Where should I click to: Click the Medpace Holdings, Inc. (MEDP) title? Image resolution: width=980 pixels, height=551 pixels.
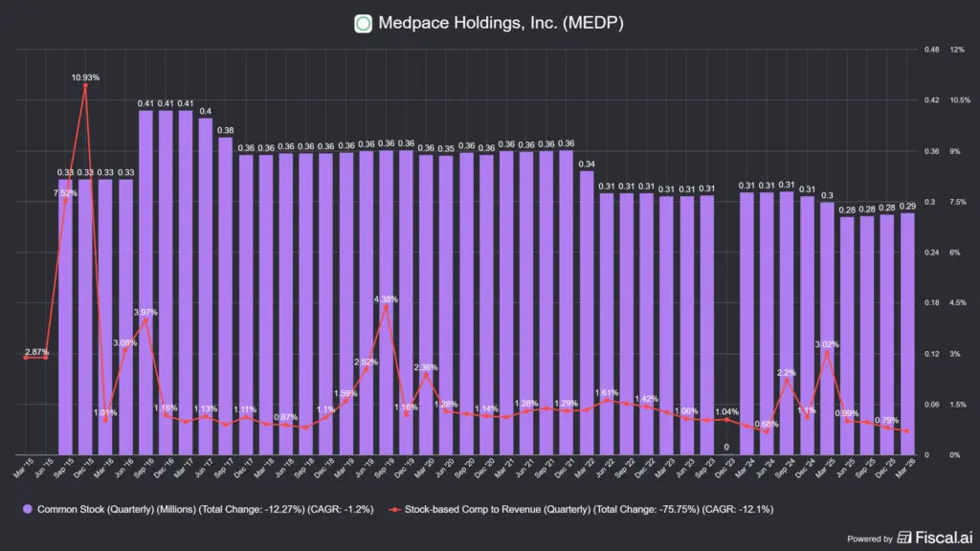click(501, 23)
